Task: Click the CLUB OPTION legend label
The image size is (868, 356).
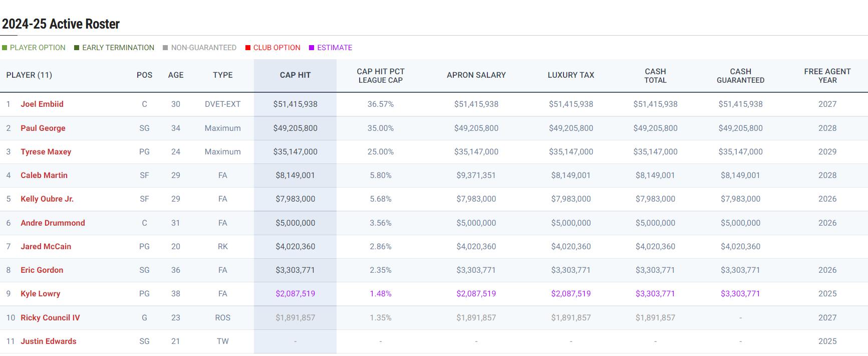Action: [x=277, y=48]
